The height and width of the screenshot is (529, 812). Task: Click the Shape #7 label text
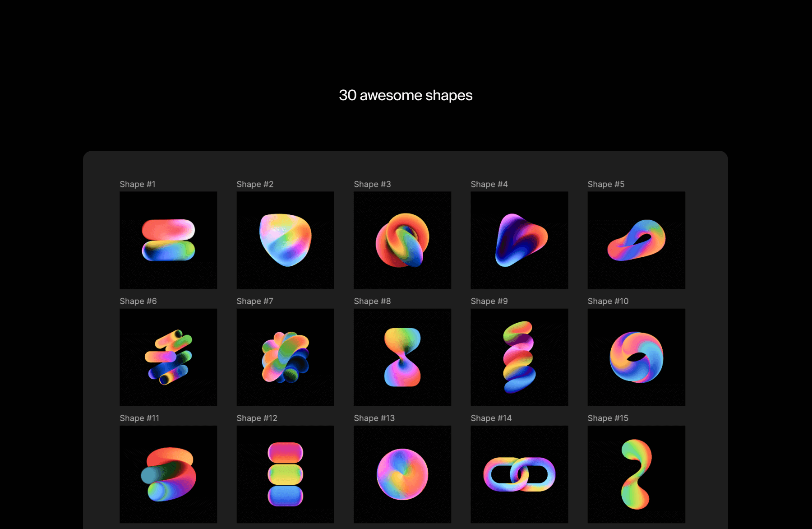coord(255,301)
